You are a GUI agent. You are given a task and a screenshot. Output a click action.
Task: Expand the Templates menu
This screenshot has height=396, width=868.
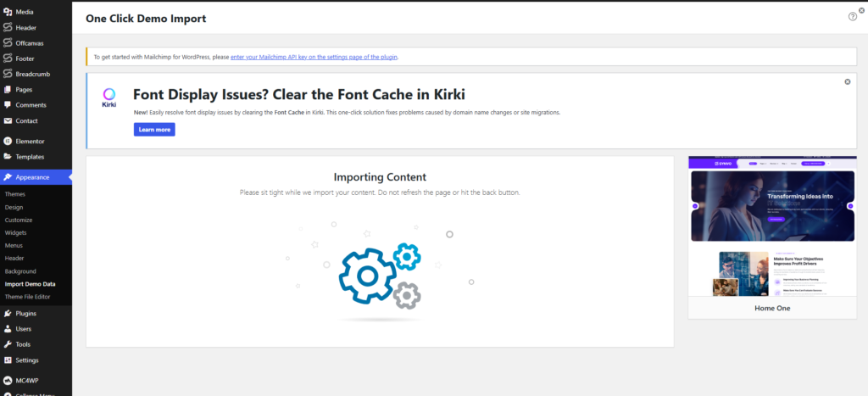pos(30,157)
